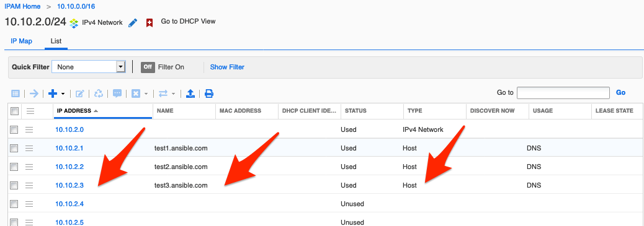Open the row menu icon for 10.10.2.5

point(29,222)
